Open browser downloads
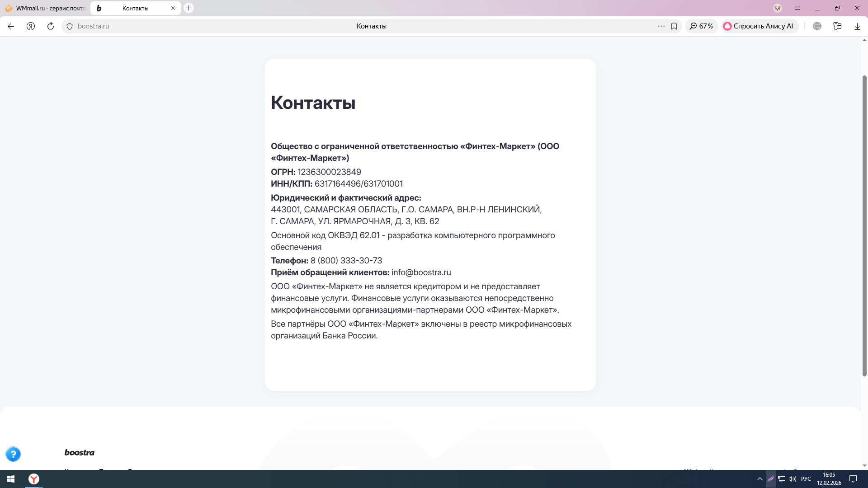This screenshot has width=868, height=488. coord(857,26)
